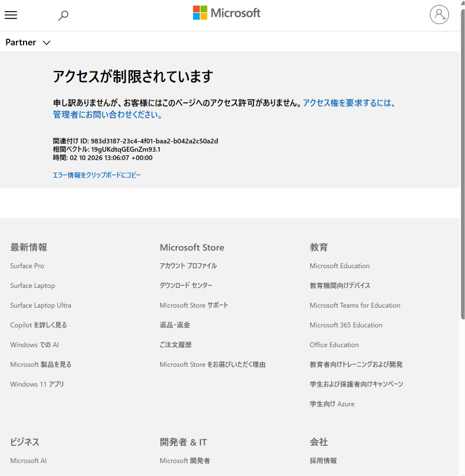The image size is (465, 476).
Task: Open the Surface Laptop Ultra link
Action: click(41, 305)
